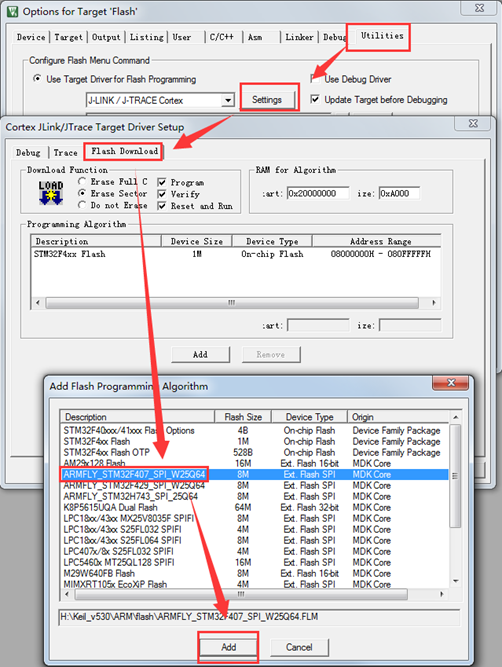
Task: Select ARMFLY_STM32F429_SPI_W25Q64 algorithm row
Action: click(254, 485)
